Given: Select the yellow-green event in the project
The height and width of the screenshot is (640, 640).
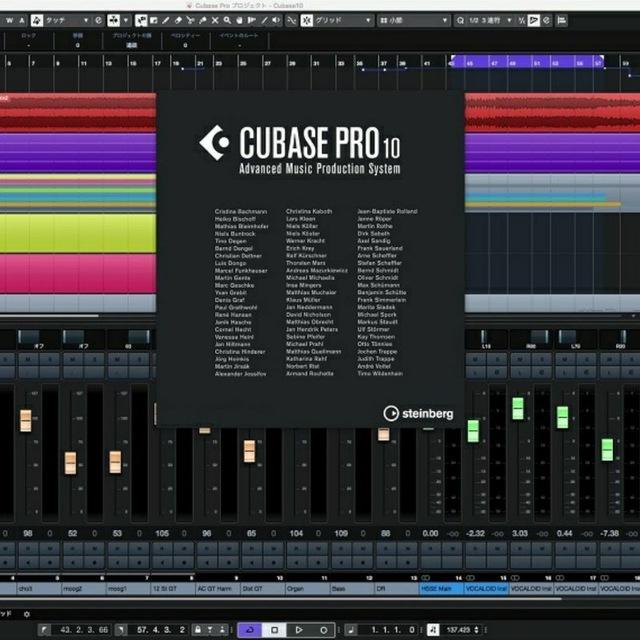Looking at the screenshot, I should click(78, 233).
